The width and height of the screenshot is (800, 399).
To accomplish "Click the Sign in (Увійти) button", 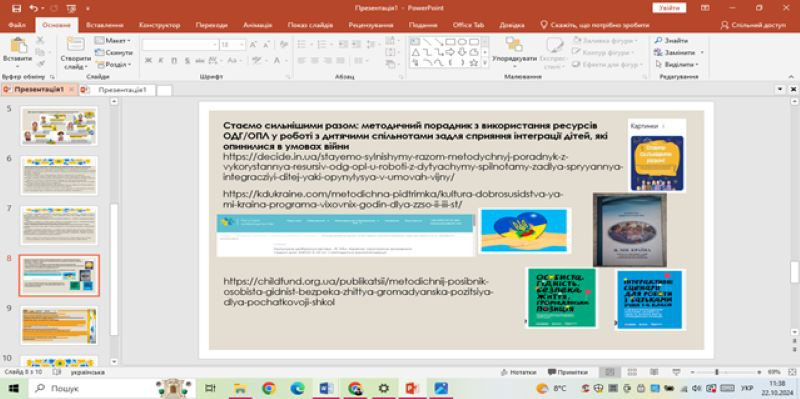I will [x=669, y=8].
